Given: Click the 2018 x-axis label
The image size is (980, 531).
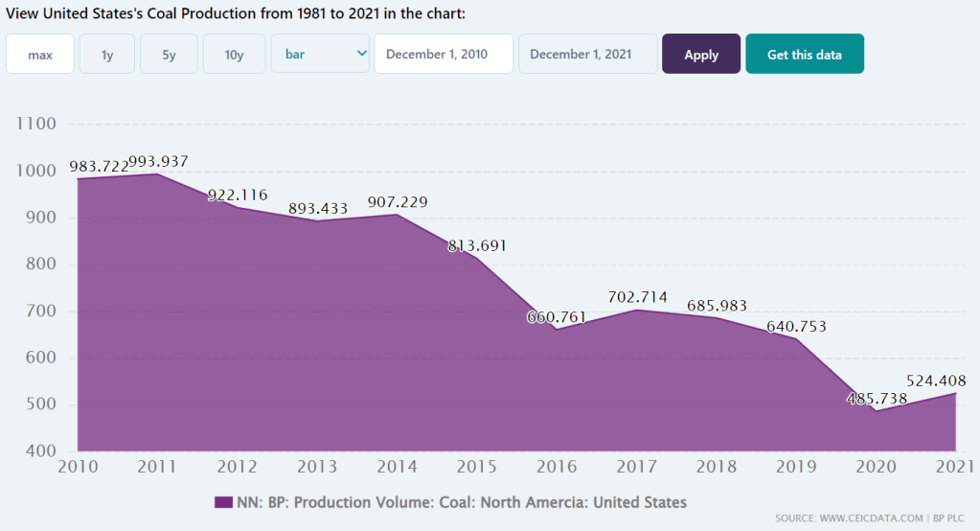Looking at the screenshot, I should coord(716,467).
